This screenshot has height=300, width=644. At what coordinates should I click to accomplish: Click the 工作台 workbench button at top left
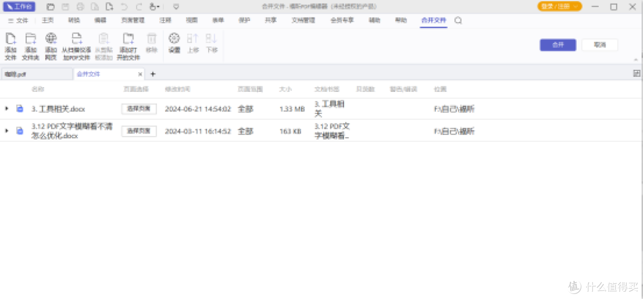point(19,7)
